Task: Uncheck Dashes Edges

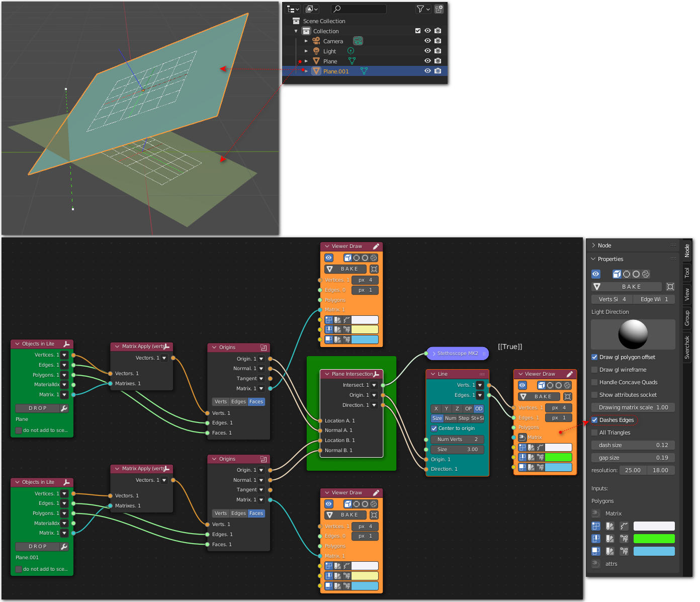Action: (x=594, y=420)
